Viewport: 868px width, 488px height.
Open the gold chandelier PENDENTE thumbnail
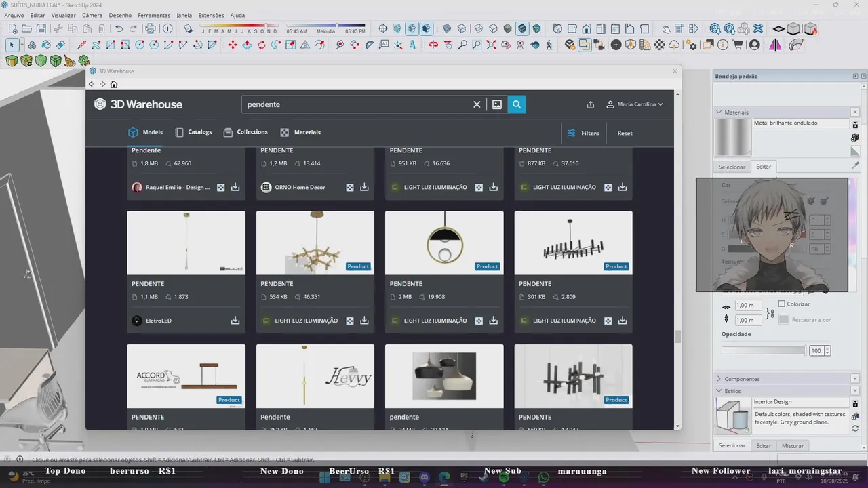tap(315, 243)
